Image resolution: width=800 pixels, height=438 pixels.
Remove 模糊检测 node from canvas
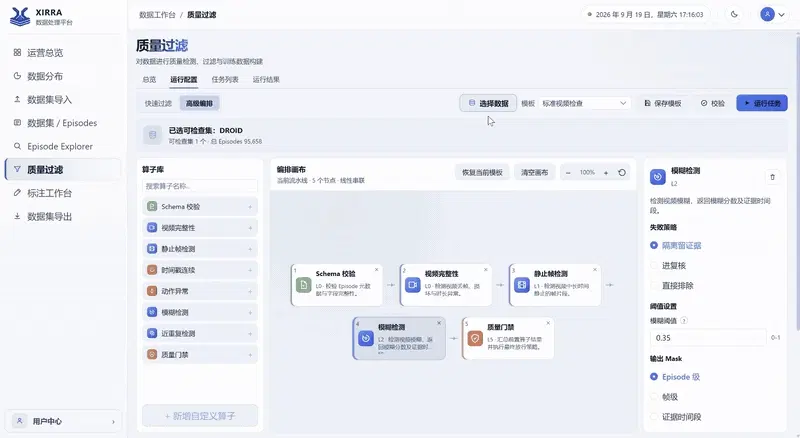(x=439, y=323)
